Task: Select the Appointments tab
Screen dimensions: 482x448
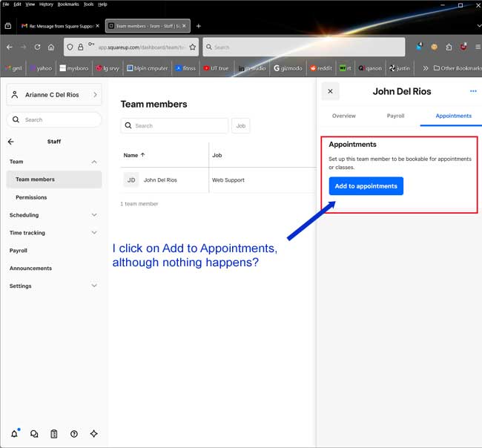Action: point(453,116)
